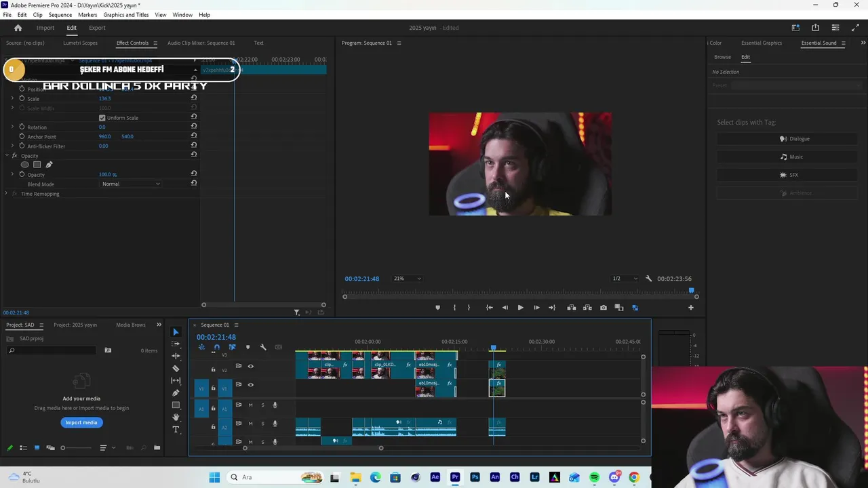Select the Rectangle tool

click(176, 405)
